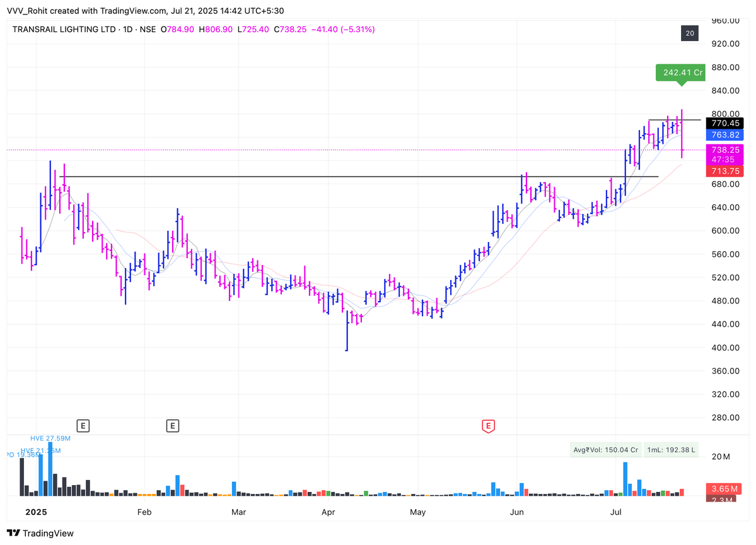
Task: Click the TRANSRAIL LIGHTING LTD symbol title
Action: tap(64, 30)
